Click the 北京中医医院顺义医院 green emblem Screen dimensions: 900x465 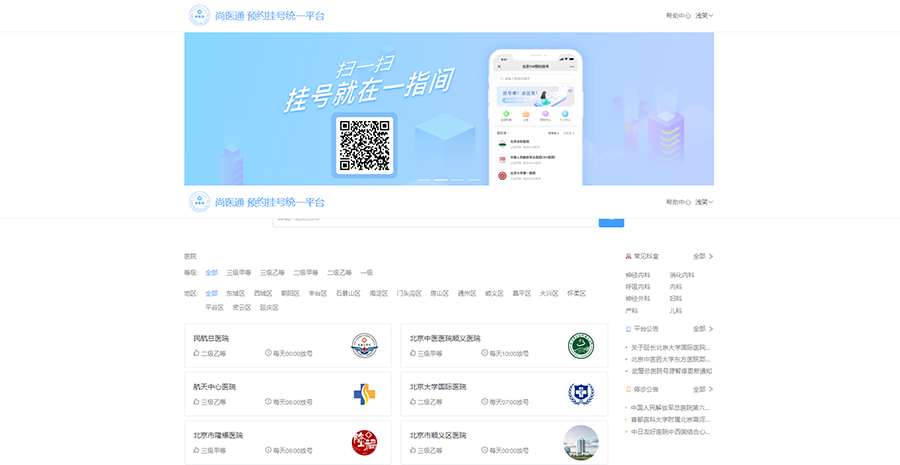pos(581,346)
